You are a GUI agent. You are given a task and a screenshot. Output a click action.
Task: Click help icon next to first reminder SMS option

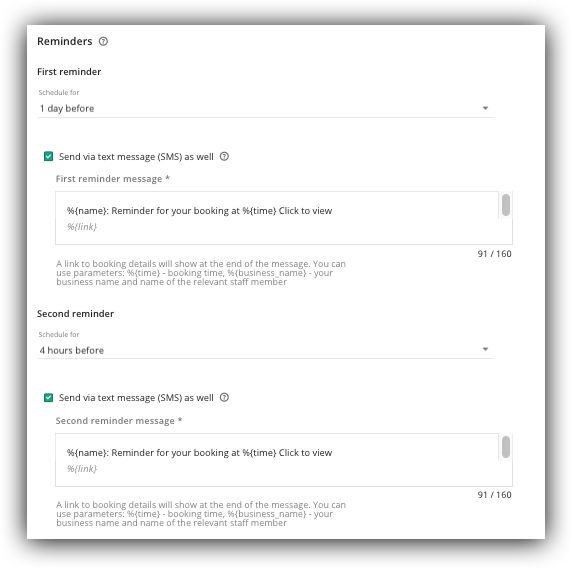(224, 157)
